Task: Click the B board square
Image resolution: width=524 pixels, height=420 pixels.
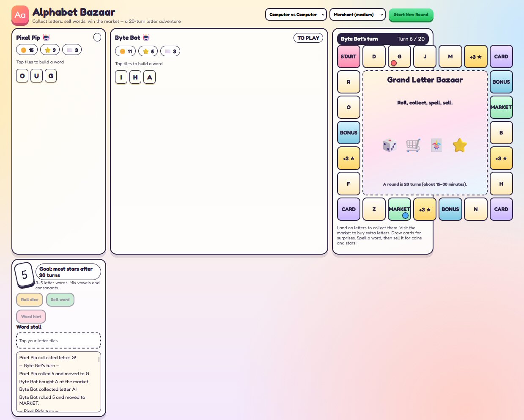Action: 501,133
